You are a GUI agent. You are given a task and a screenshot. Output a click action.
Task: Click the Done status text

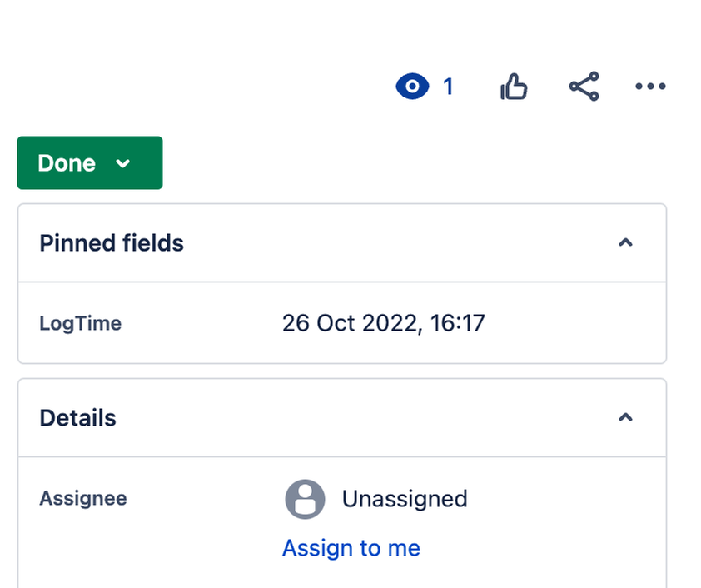[x=67, y=163]
